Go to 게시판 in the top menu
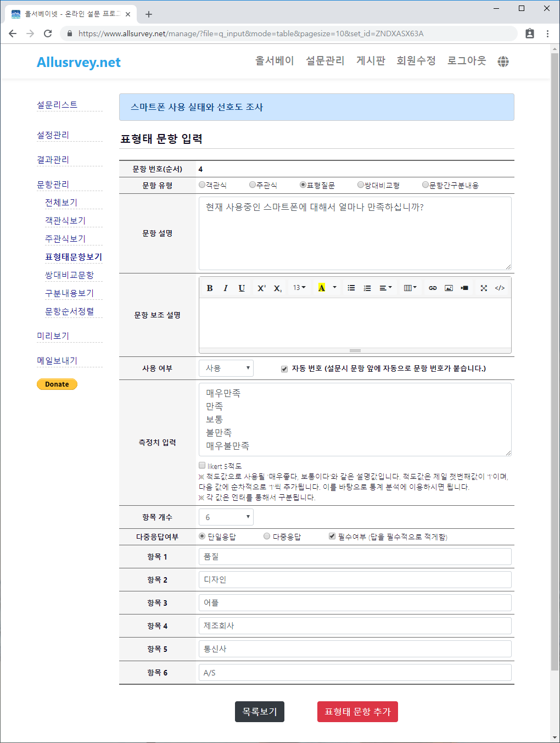The height and width of the screenshot is (743, 560). [371, 61]
